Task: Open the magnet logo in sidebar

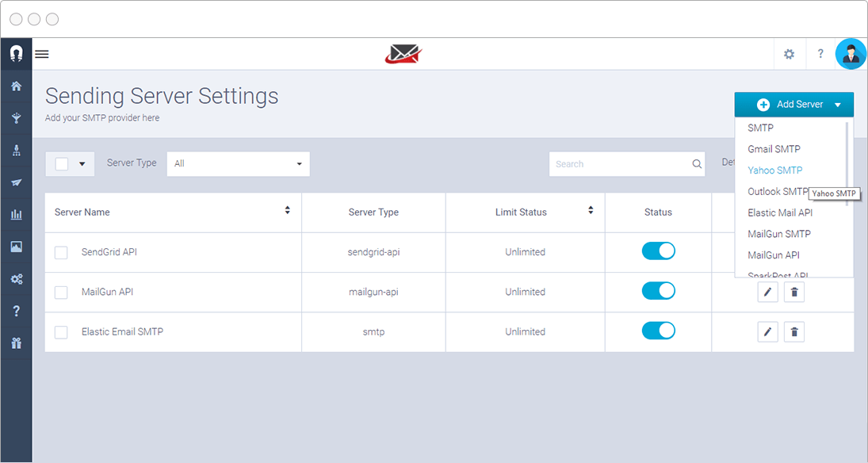Action: pos(16,54)
